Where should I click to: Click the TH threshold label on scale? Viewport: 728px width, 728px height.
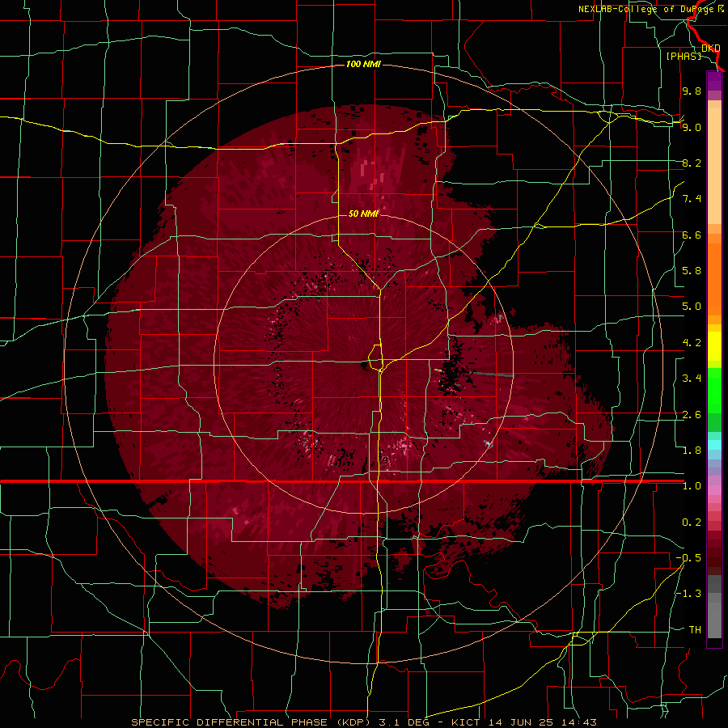pos(695,630)
